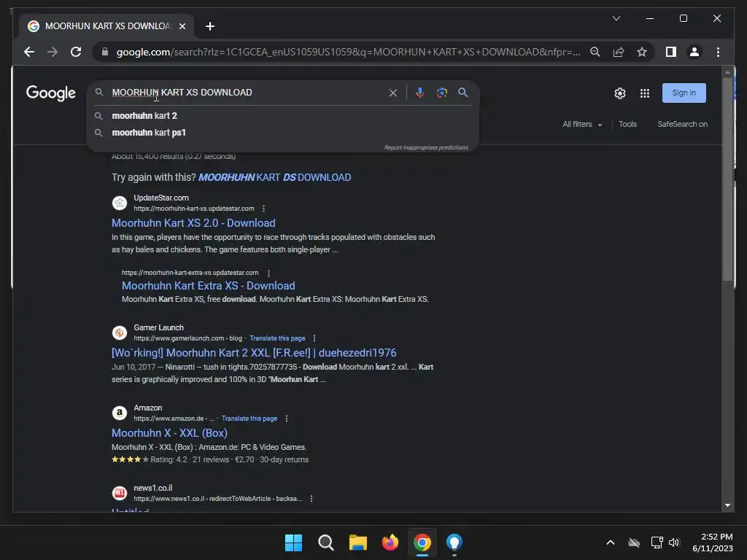Bookmark this page with the star

click(642, 52)
